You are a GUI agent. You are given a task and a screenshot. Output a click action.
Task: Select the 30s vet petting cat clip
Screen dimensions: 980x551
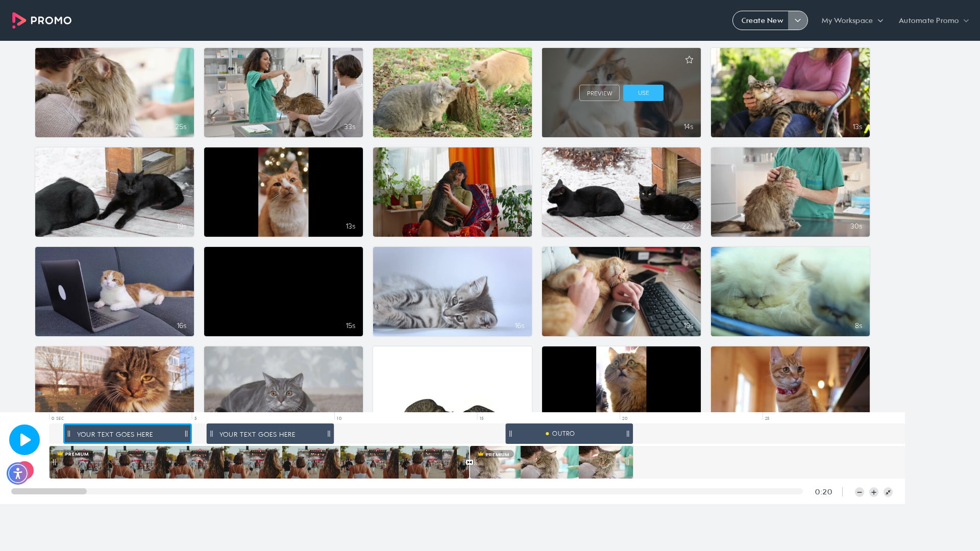click(790, 192)
